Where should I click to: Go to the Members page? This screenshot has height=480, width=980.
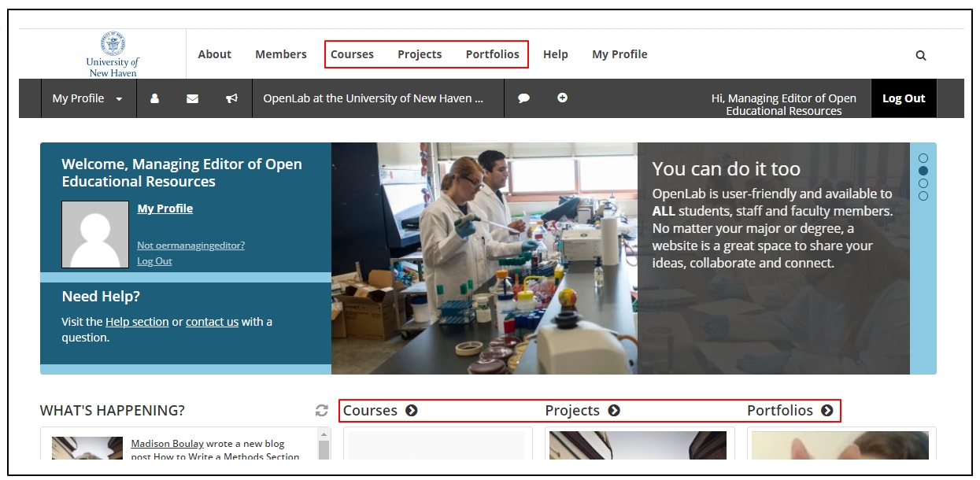281,54
